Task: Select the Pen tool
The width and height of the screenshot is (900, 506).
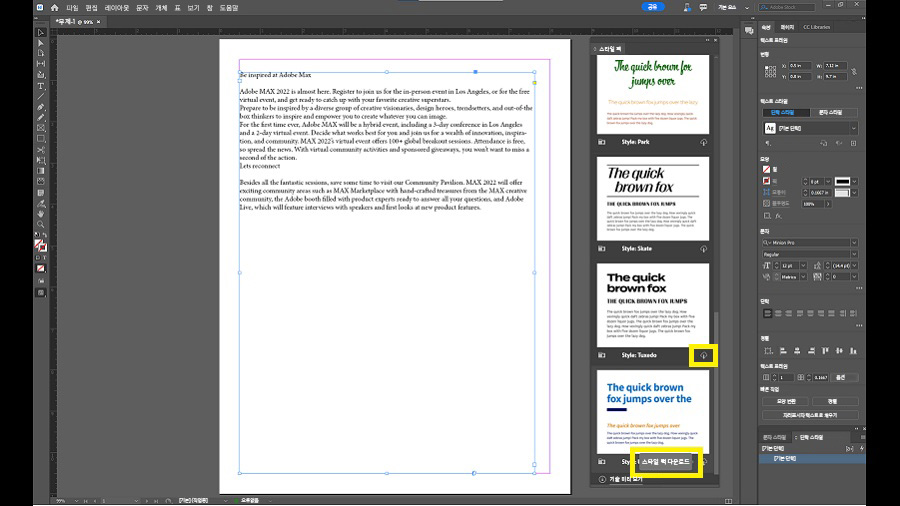Action: pyautogui.click(x=41, y=107)
